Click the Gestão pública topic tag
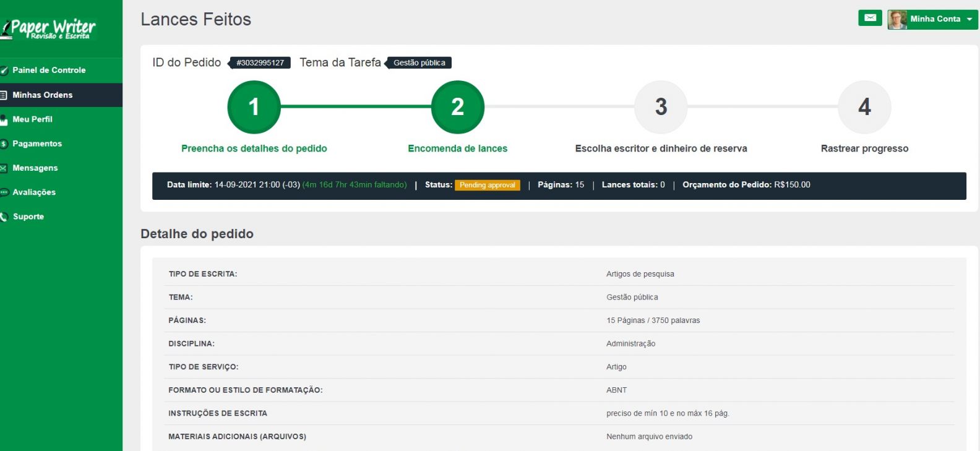 coord(419,62)
